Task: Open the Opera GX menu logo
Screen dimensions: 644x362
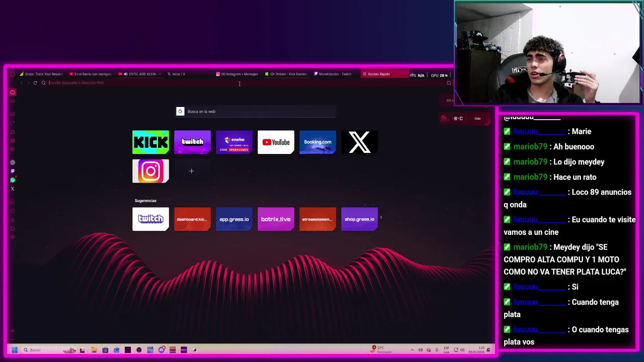Action: coord(12,74)
